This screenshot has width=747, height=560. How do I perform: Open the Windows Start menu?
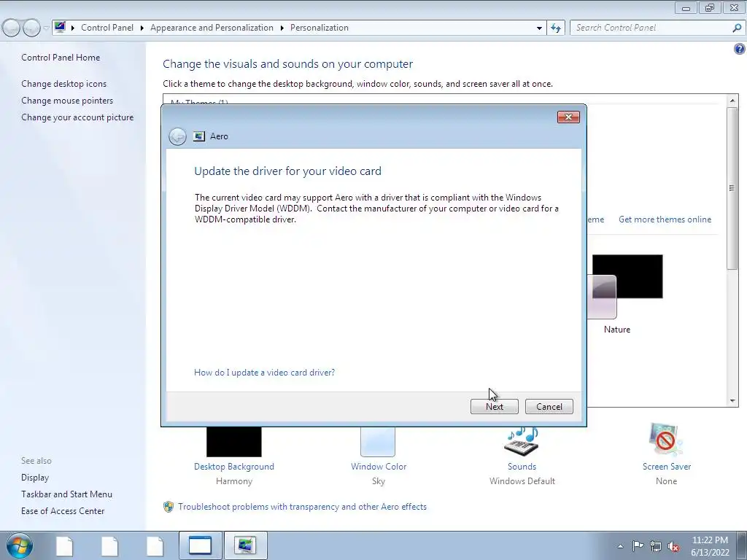click(x=19, y=545)
